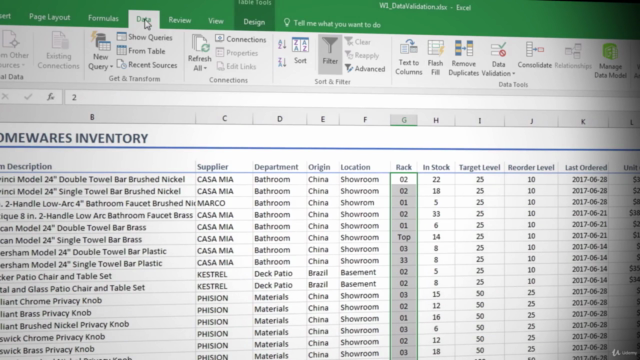This screenshot has height=360, width=640.
Task: Select column B header
Action: tap(92, 117)
